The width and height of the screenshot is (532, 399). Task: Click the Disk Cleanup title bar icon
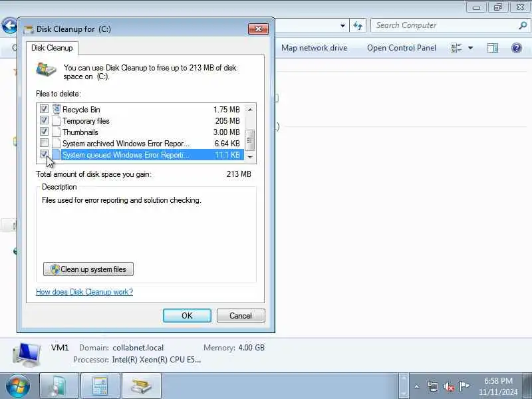[29, 29]
